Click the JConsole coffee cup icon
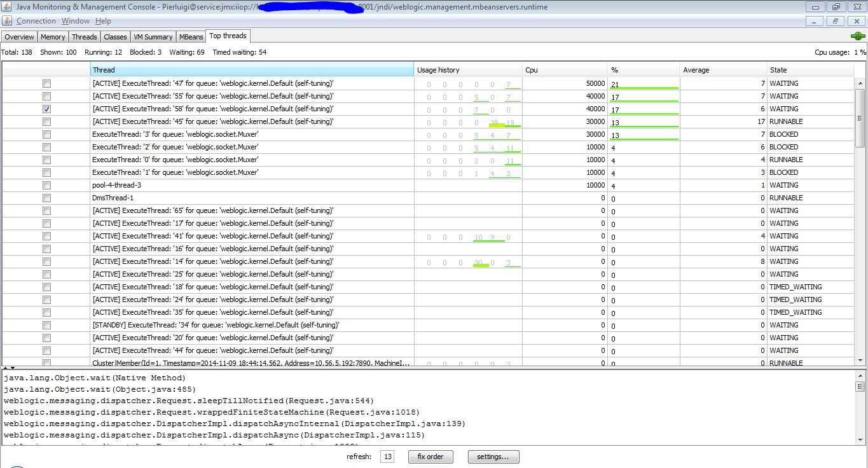The width and height of the screenshot is (868, 468). (x=6, y=20)
